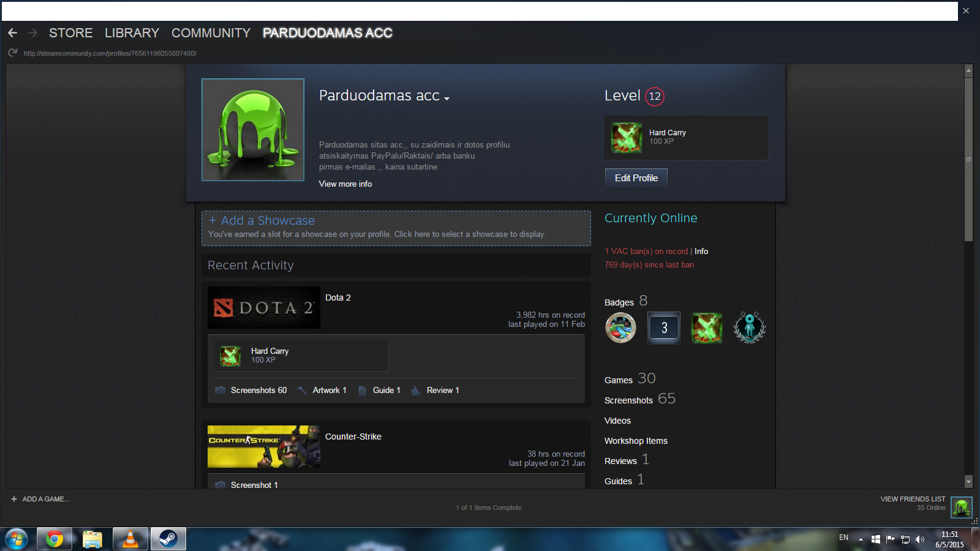Click ADD A GAME... at the bottom
This screenshot has width=980, height=551.
46,499
